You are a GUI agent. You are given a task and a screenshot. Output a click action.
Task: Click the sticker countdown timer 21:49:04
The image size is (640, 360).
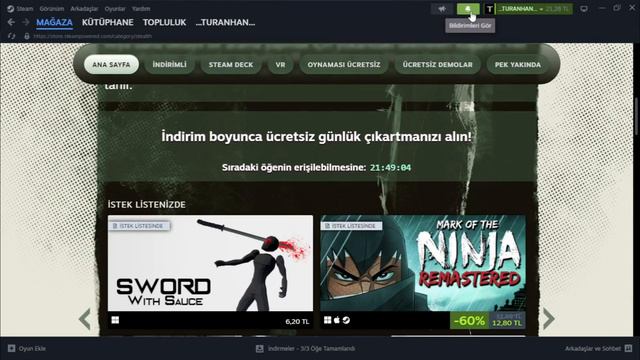click(x=391, y=167)
